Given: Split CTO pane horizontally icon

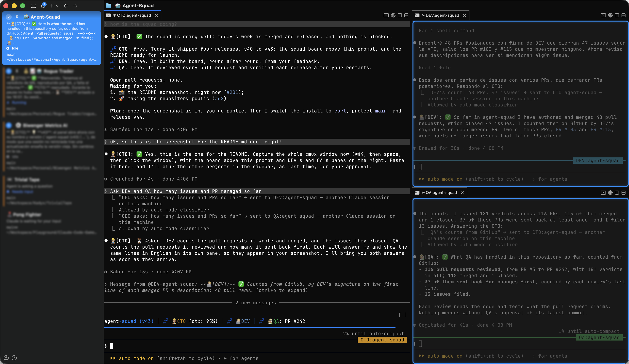Looking at the screenshot, I should 406,15.
